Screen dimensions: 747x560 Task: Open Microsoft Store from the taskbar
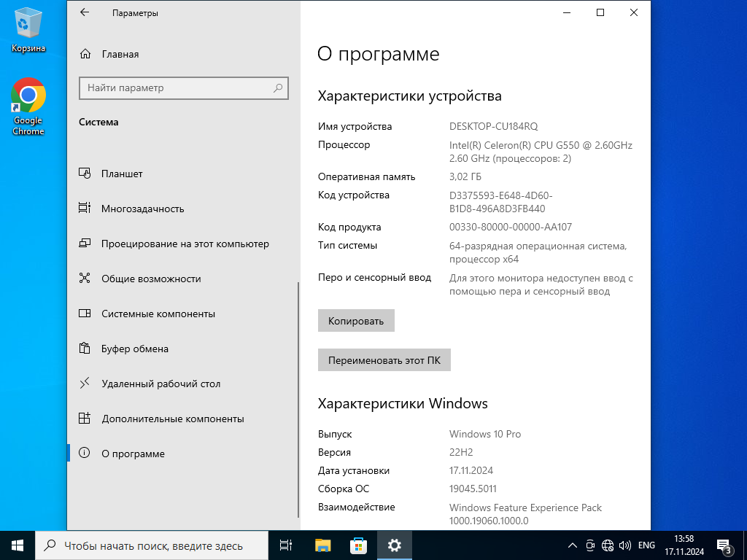point(358,545)
